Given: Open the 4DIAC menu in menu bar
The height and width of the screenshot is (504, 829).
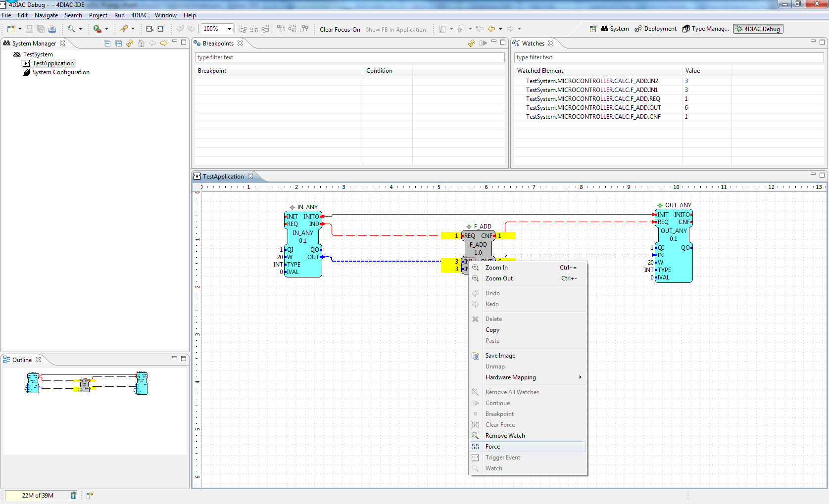Looking at the screenshot, I should click(139, 15).
